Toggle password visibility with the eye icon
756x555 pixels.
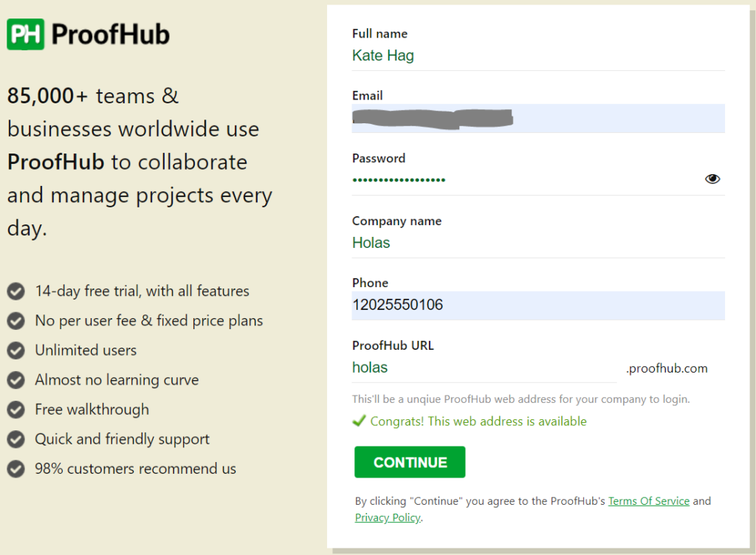coord(712,179)
